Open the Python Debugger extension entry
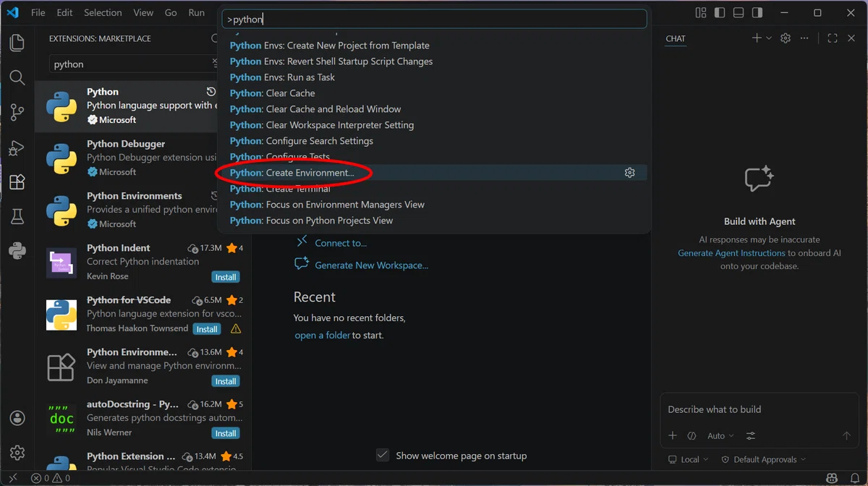This screenshot has width=868, height=486. pyautogui.click(x=143, y=158)
